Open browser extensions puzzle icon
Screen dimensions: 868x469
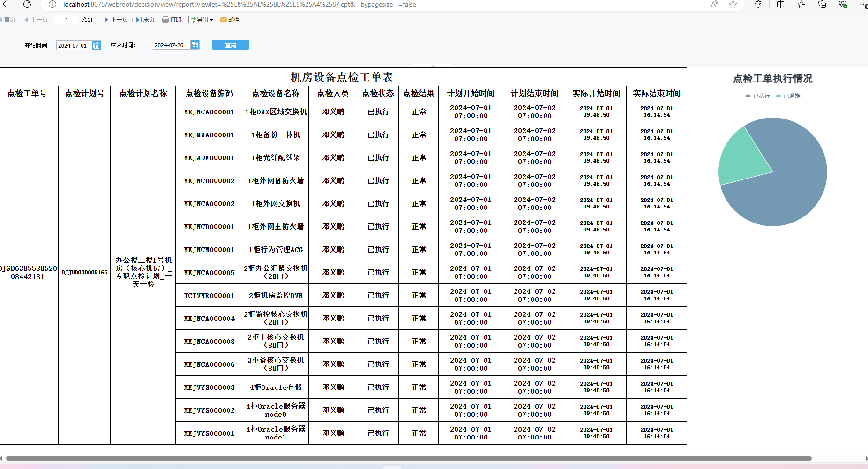(758, 4)
